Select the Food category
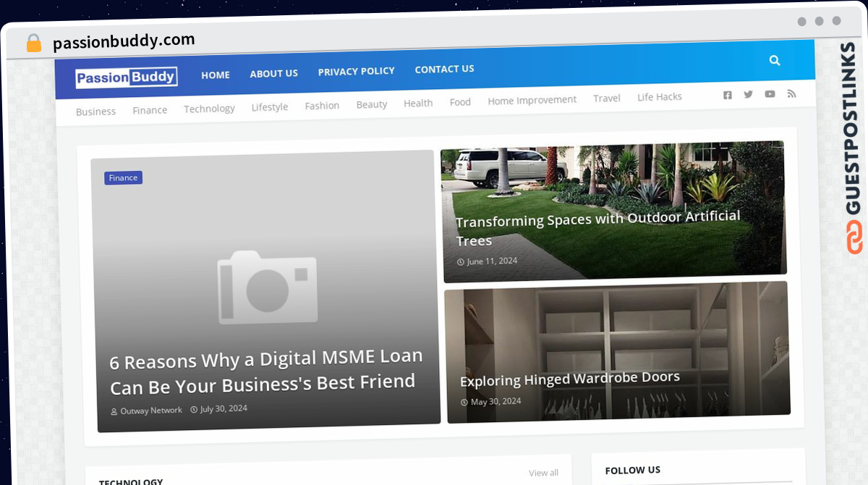Viewport: 868px width, 485px height. click(x=460, y=102)
